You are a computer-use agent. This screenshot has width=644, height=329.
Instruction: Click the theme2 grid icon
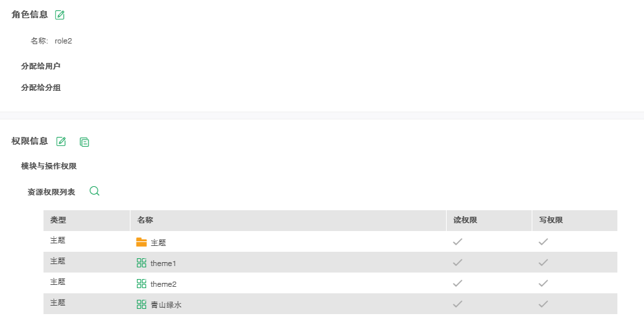pos(142,284)
